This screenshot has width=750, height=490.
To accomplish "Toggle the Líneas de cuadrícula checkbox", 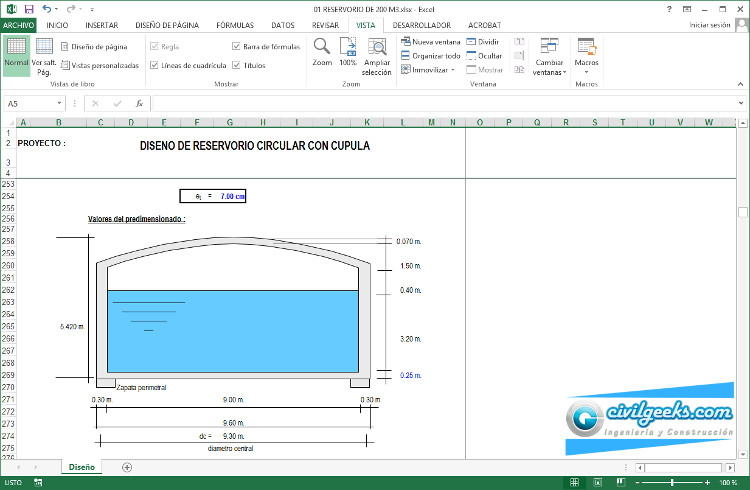I will point(154,65).
